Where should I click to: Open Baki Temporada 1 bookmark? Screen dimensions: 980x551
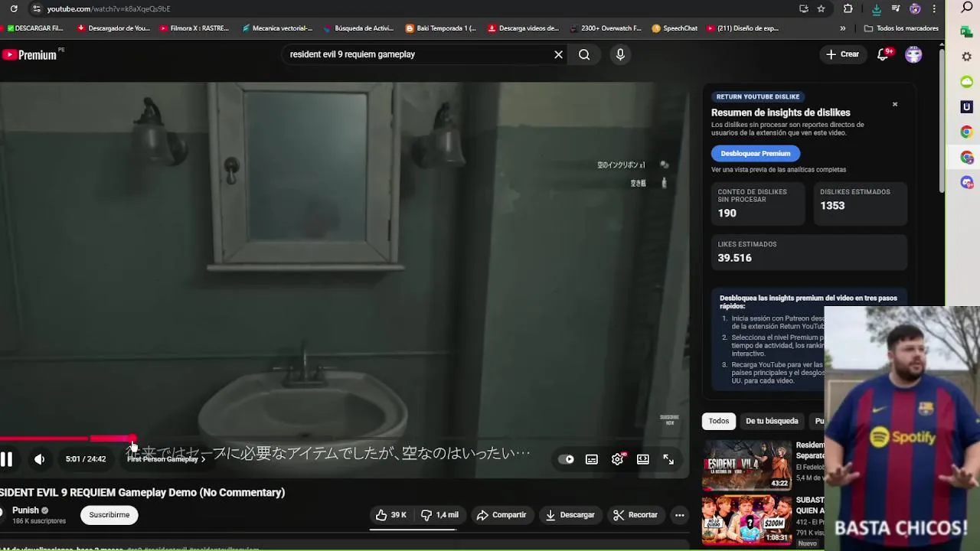pos(440,28)
